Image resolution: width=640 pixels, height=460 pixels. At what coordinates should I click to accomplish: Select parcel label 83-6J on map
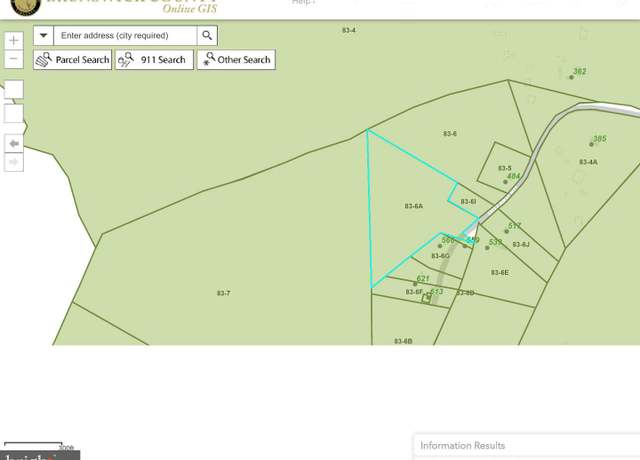[521, 244]
